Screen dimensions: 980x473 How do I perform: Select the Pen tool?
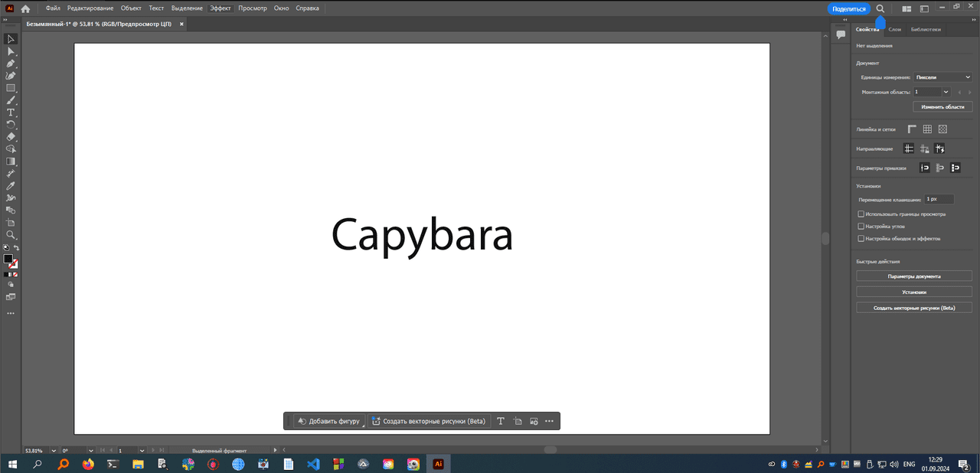(x=11, y=64)
